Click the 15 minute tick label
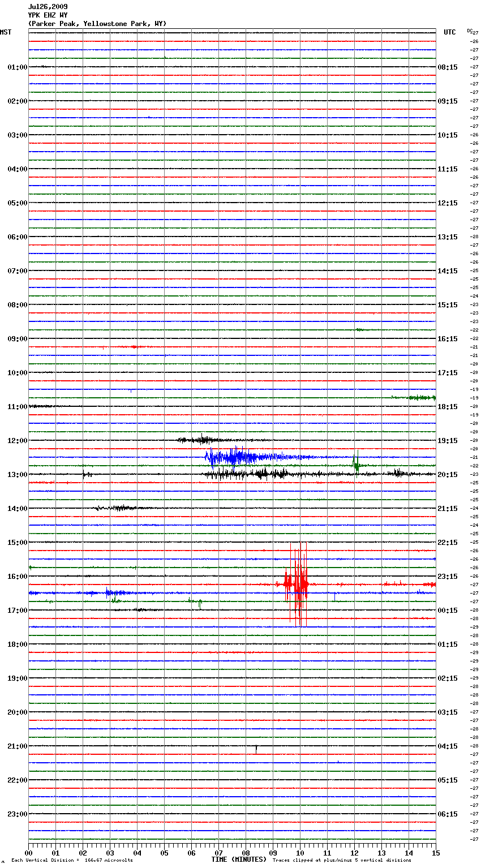This screenshot has width=481, height=868. pos(436,853)
